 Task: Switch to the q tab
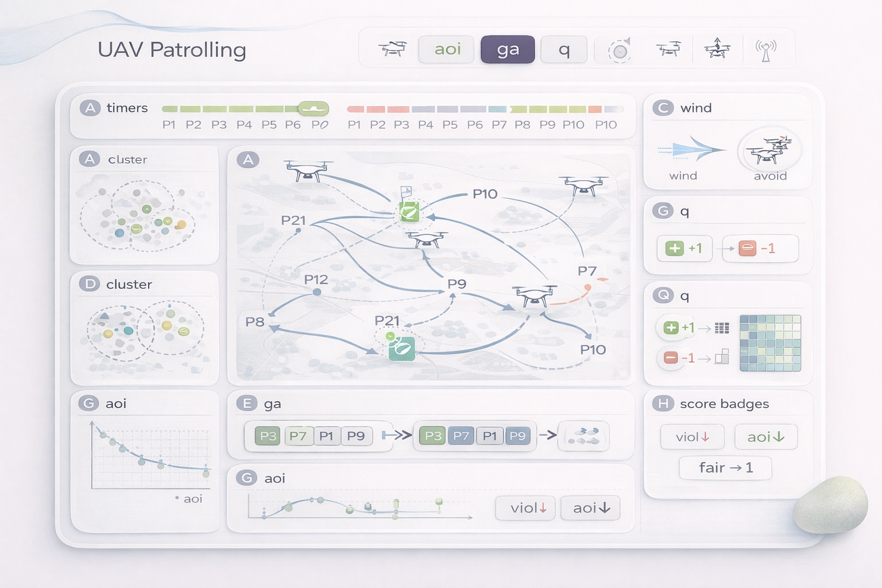point(564,49)
